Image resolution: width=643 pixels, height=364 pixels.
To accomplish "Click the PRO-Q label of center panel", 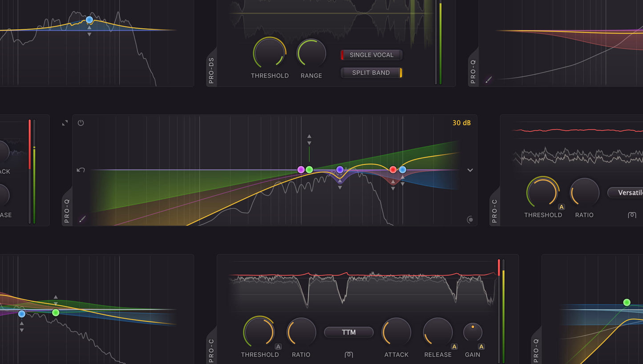I will pyautogui.click(x=67, y=211).
